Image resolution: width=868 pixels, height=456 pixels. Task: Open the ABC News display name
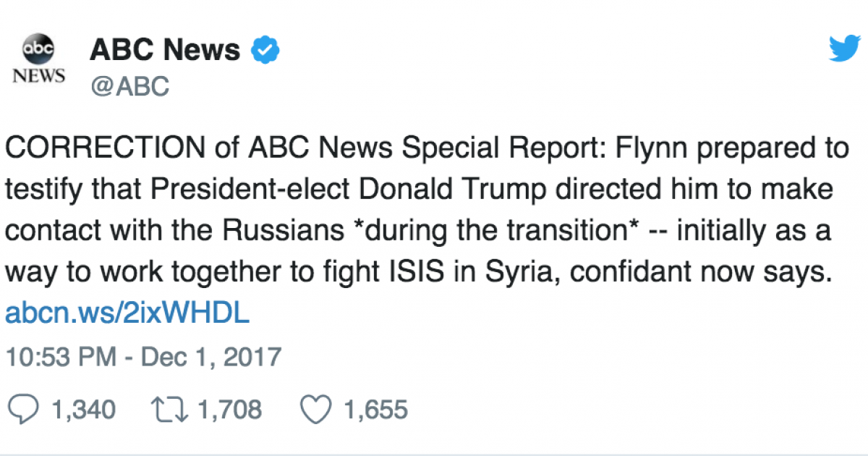point(165,50)
